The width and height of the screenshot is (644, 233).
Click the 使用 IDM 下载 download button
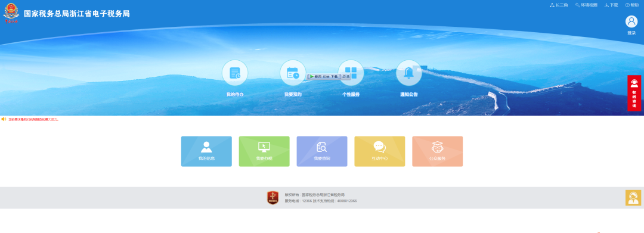[324, 76]
